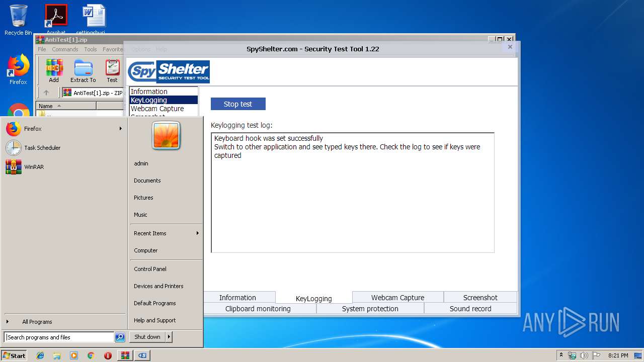Viewport: 644px width, 362px height.
Task: Click the Start button
Action: tap(14, 355)
